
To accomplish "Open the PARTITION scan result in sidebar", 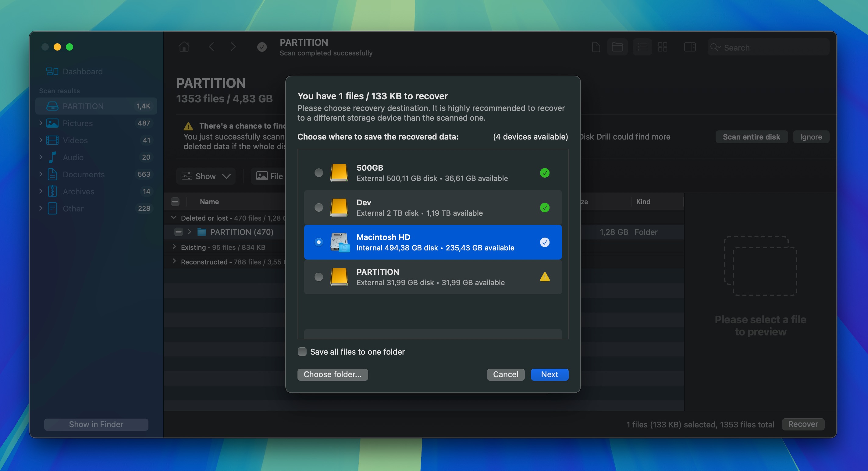I will tap(83, 106).
